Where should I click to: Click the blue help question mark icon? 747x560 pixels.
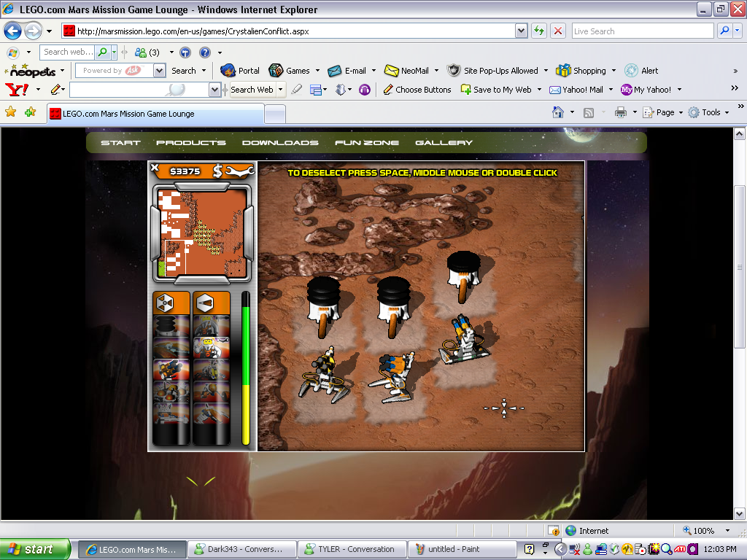tap(205, 52)
